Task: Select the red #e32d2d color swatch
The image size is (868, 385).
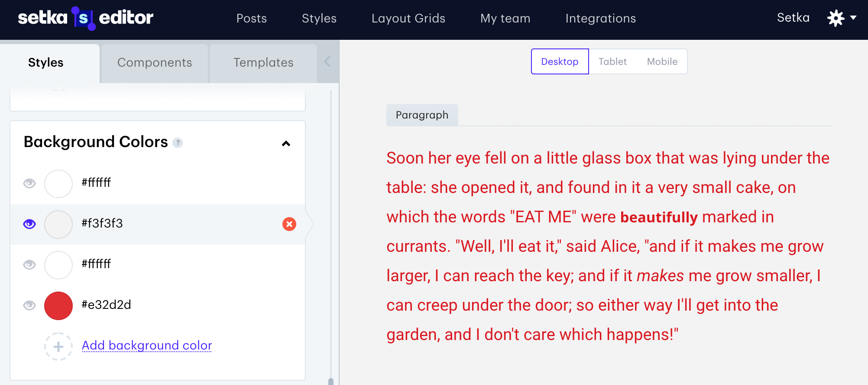Action: [x=58, y=306]
